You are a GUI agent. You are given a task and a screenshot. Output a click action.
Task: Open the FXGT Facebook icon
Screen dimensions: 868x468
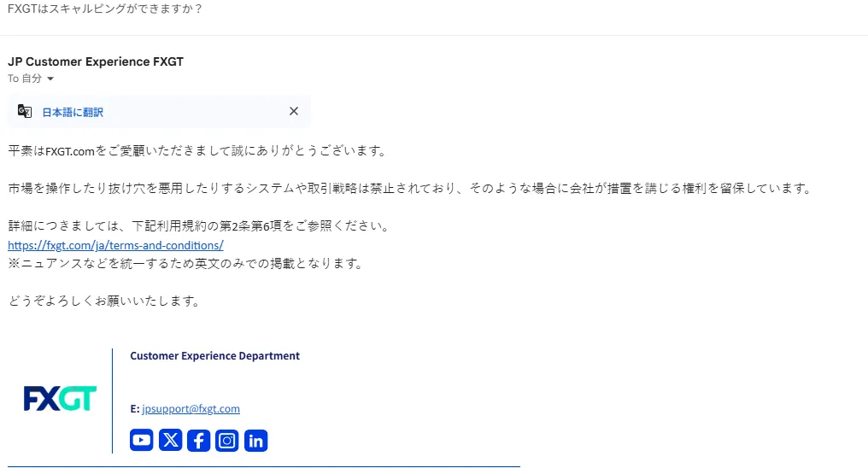[199, 441]
